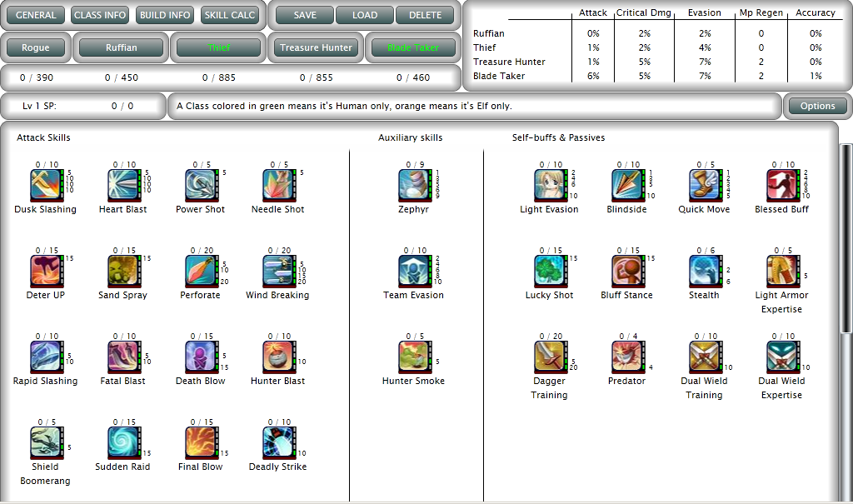Click the SAVE button
Image resolution: width=853 pixels, height=504 pixels.
(303, 14)
